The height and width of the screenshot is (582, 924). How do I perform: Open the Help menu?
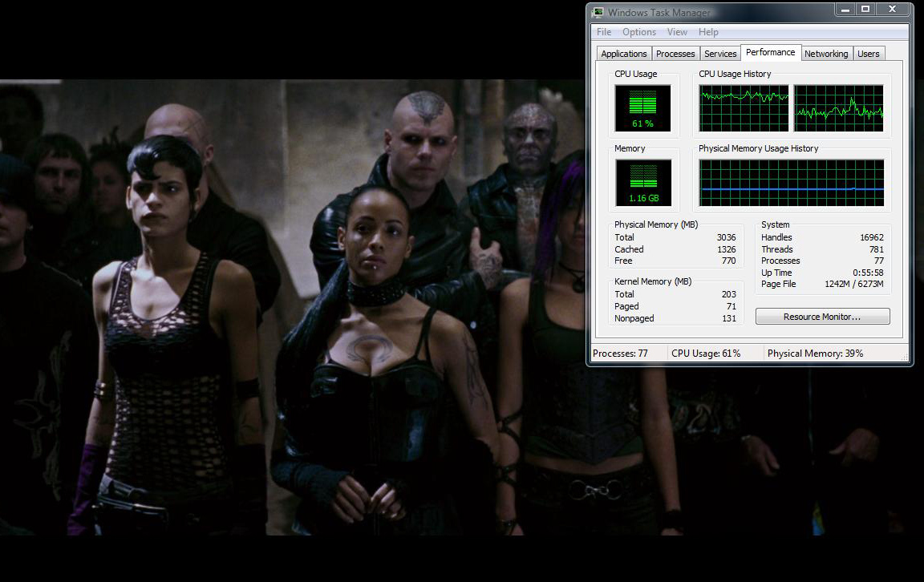pos(708,32)
